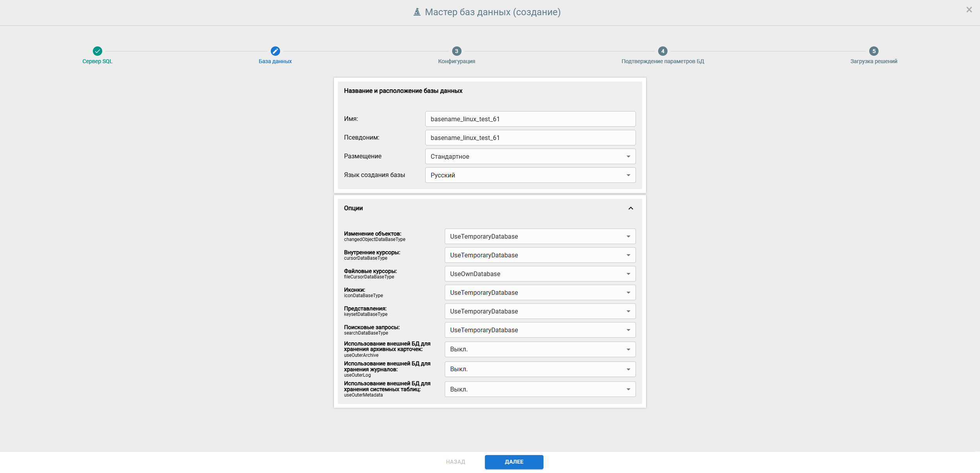Click the wizard flask icon in the title
The height and width of the screenshot is (473, 980).
[417, 12]
